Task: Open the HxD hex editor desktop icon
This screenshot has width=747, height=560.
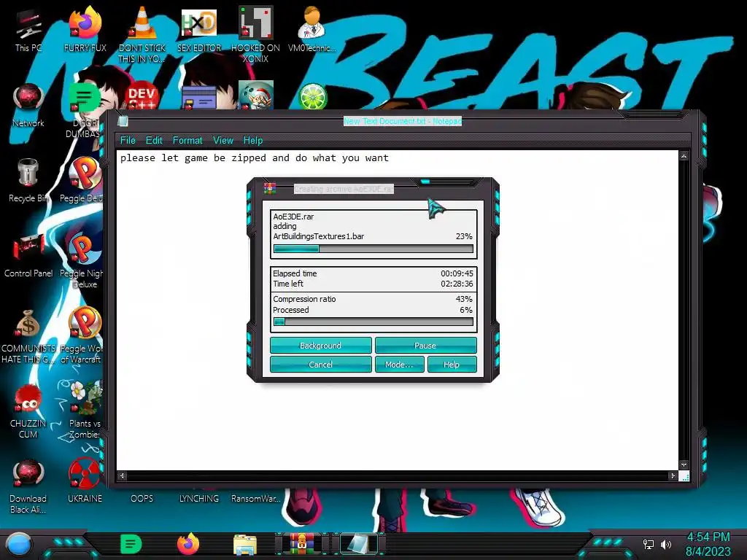Action: pos(199,29)
